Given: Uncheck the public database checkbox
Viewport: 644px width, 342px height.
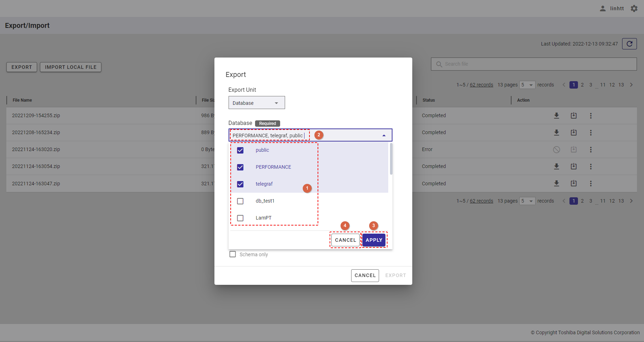Looking at the screenshot, I should (x=240, y=150).
